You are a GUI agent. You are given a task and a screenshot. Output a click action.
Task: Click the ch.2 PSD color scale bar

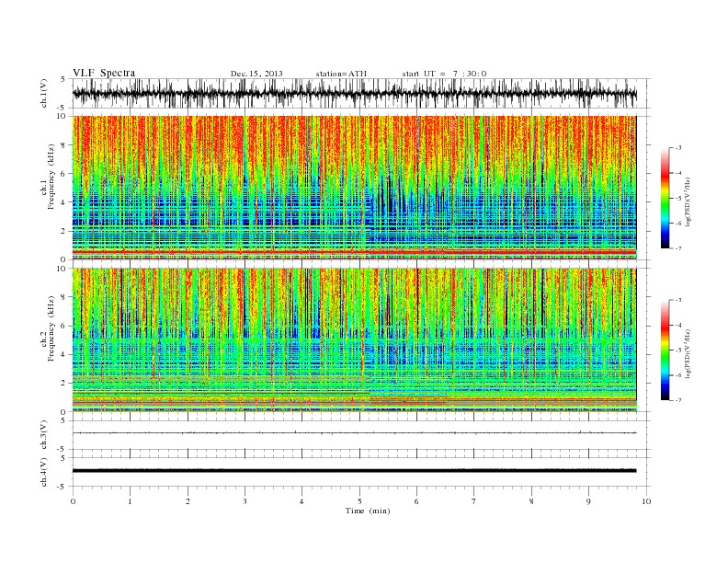coord(665,350)
